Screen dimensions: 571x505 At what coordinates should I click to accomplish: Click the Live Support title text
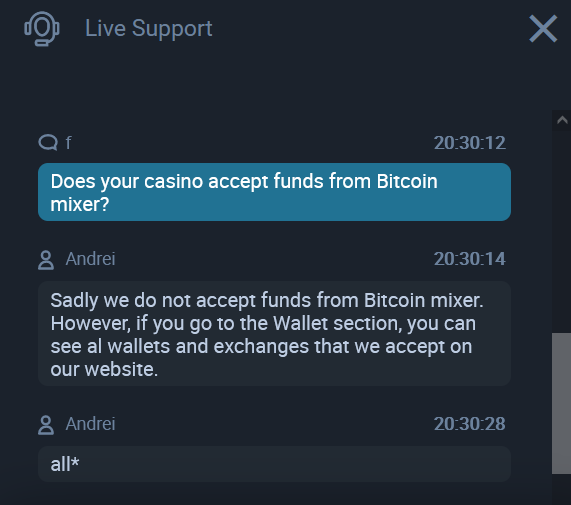click(149, 28)
